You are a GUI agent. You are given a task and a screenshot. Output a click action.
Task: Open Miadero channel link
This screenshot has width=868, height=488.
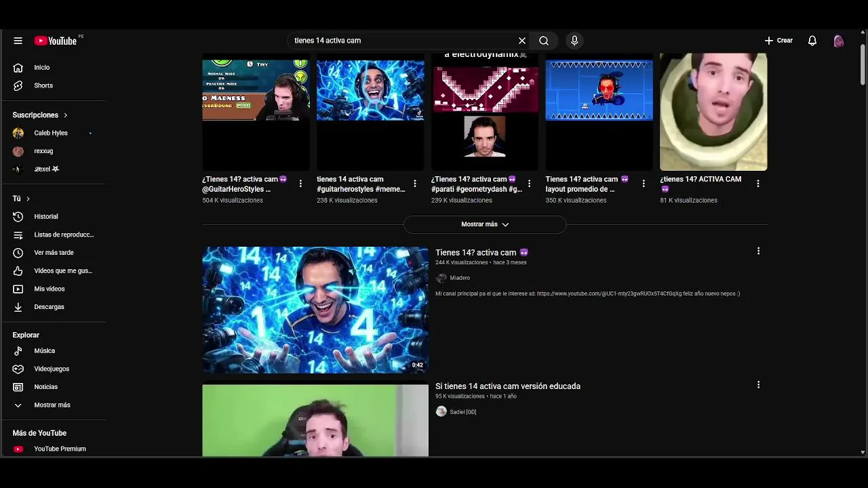pos(460,278)
